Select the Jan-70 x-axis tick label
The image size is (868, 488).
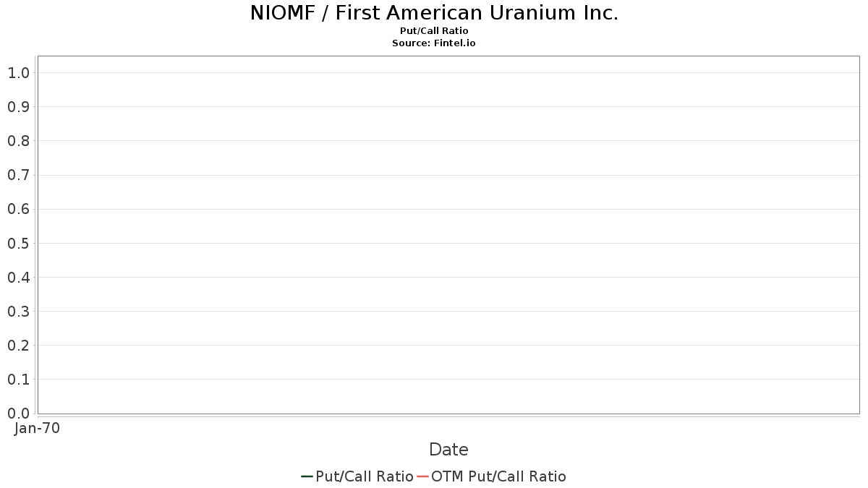[37, 428]
